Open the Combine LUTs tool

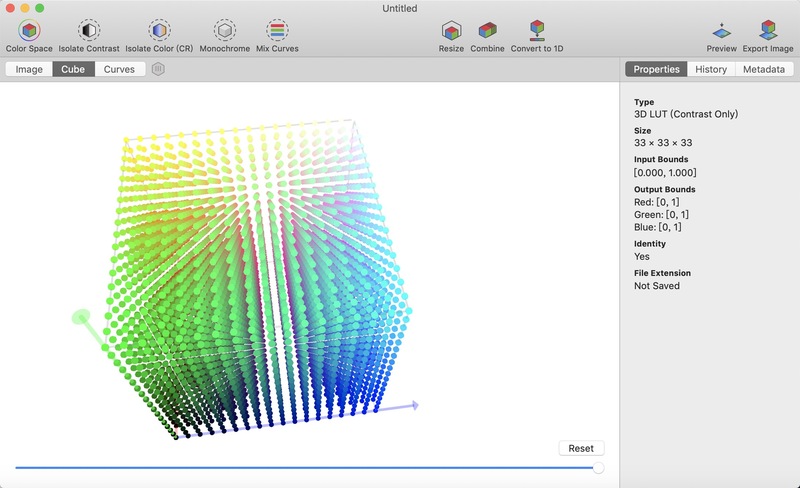(x=487, y=37)
